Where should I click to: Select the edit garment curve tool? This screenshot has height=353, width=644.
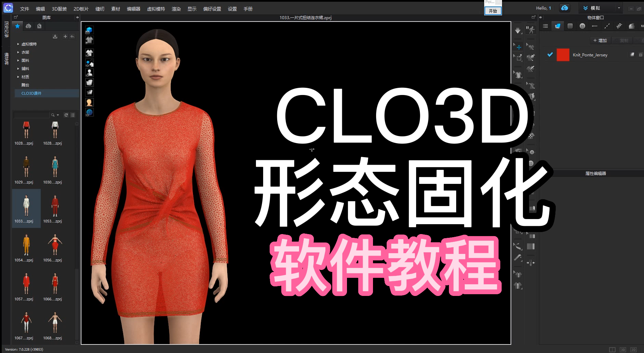pos(530,47)
